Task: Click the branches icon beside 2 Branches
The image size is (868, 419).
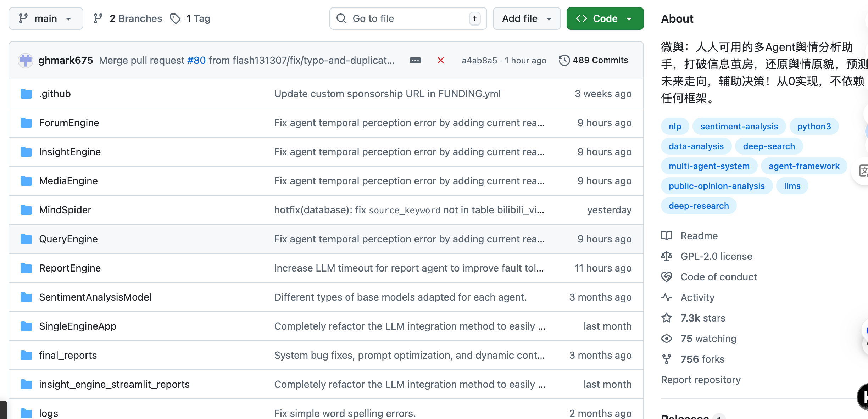Action: 98,18
